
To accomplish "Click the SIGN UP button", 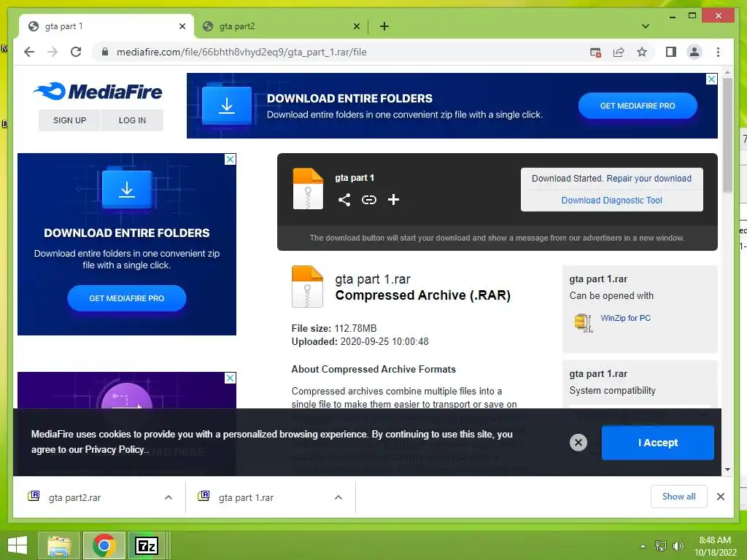I will tap(69, 120).
